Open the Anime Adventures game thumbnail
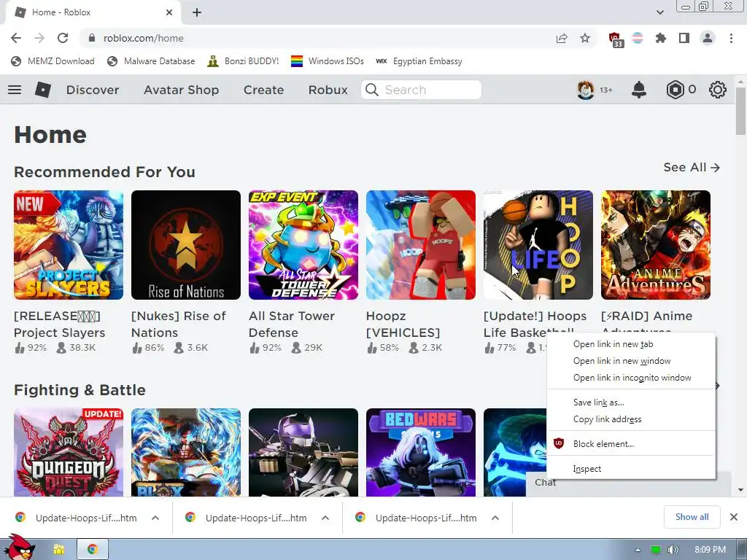747x560 pixels. (x=656, y=245)
